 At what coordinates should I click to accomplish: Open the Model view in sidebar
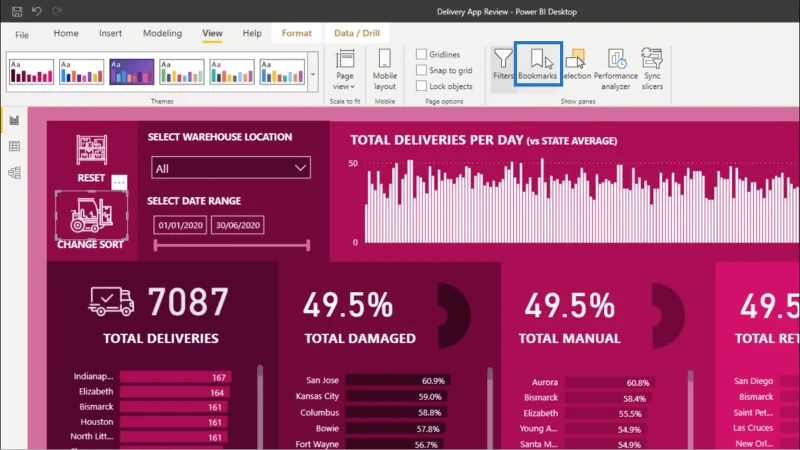click(14, 173)
